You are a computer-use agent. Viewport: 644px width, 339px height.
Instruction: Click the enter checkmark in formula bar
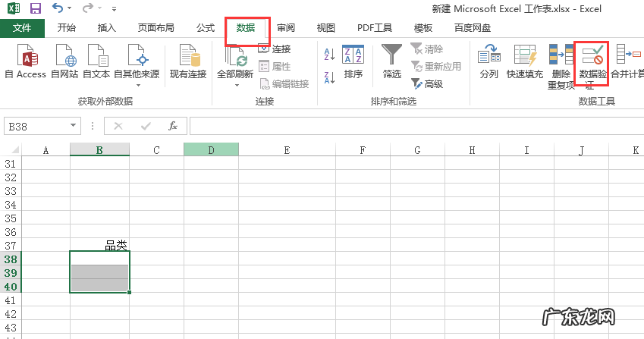click(146, 126)
